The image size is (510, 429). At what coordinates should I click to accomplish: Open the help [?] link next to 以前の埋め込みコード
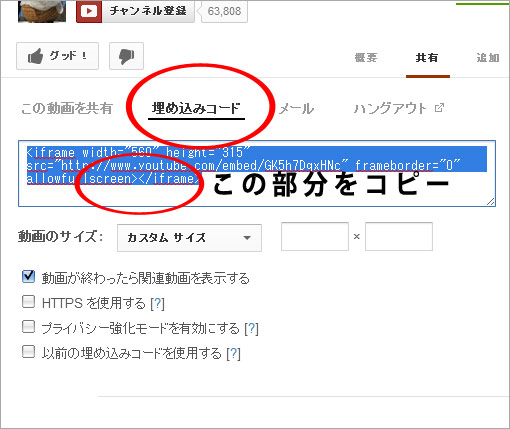[x=233, y=353]
